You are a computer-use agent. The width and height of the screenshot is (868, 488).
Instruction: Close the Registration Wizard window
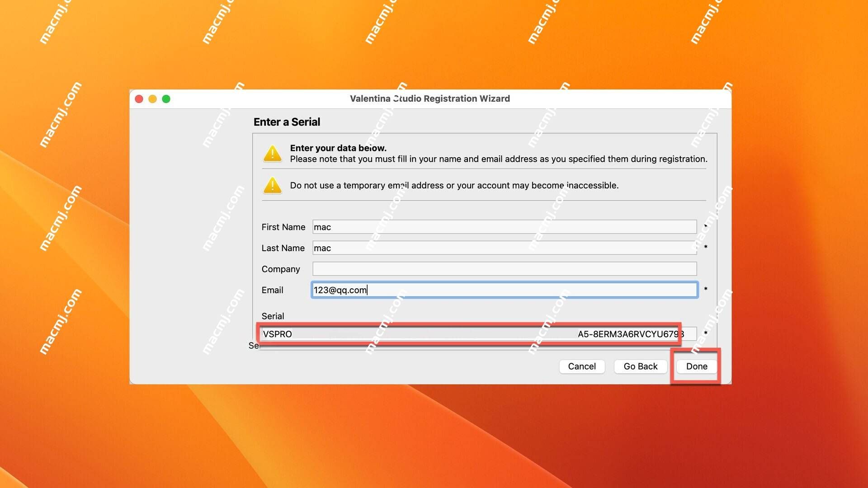tap(139, 99)
